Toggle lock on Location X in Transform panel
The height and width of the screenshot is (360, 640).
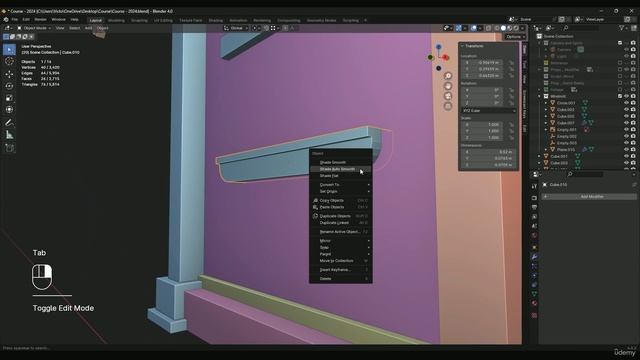(x=511, y=63)
